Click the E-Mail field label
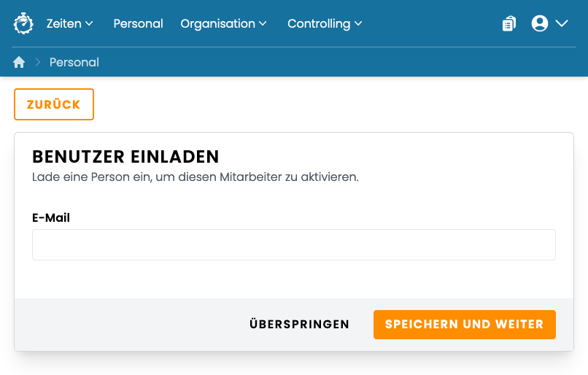The width and height of the screenshot is (588, 375). coord(51,217)
